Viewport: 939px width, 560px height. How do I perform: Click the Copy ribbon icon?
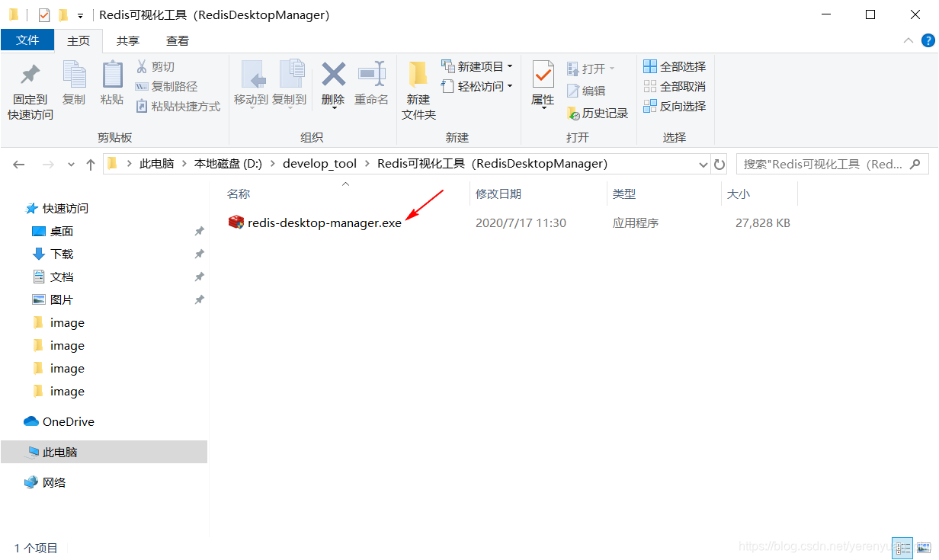(74, 83)
